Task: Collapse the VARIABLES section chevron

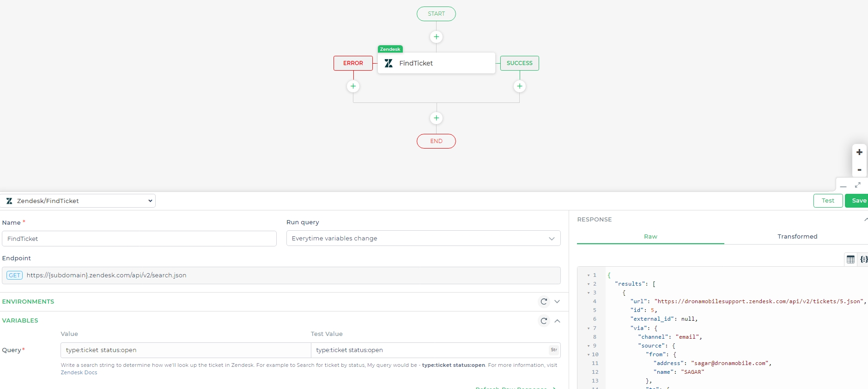Action: [557, 321]
